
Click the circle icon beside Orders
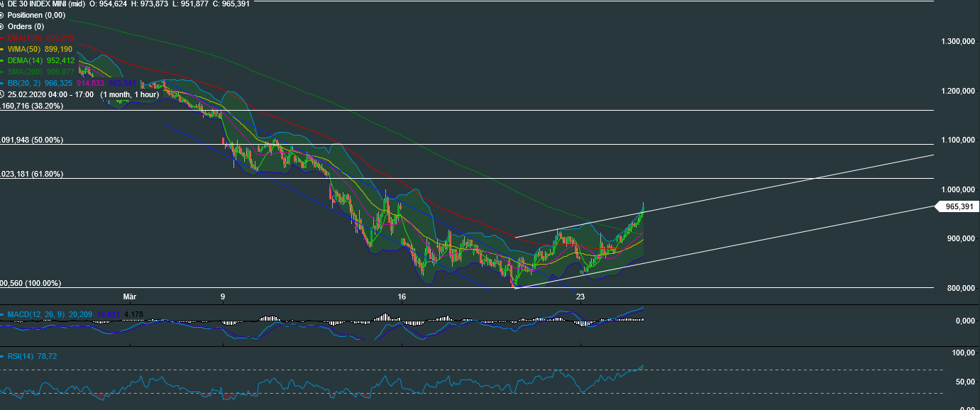[x=3, y=26]
